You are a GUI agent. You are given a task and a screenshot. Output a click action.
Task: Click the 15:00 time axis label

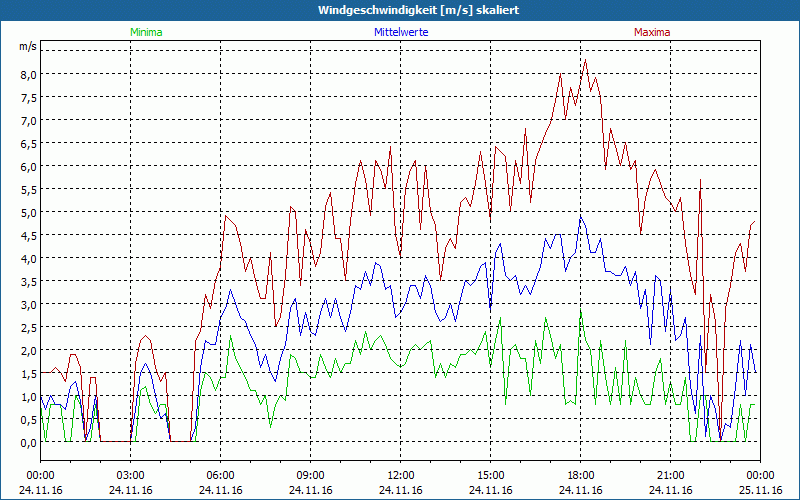coord(490,476)
